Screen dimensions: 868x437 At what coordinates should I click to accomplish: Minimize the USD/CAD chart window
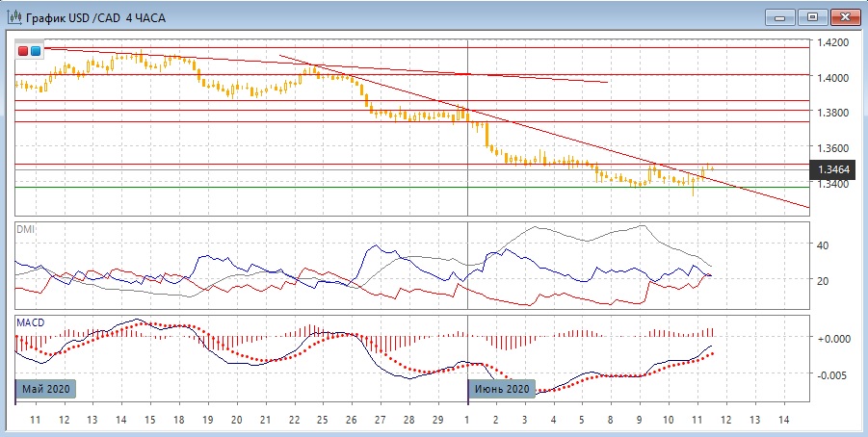(x=779, y=16)
